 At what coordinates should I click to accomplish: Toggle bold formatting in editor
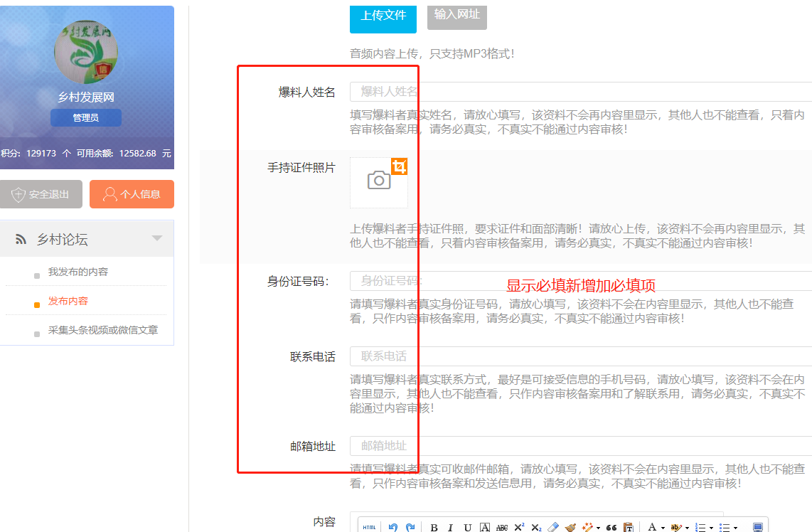click(x=434, y=527)
